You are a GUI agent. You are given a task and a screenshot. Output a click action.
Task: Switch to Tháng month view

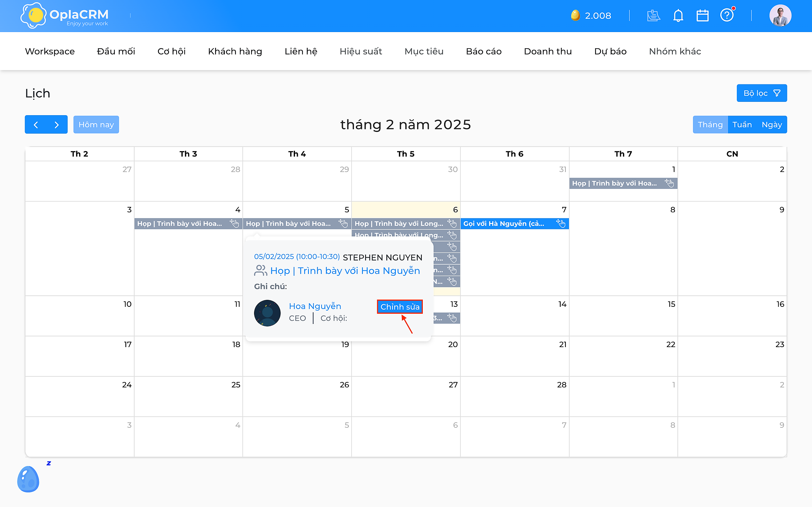(710, 125)
